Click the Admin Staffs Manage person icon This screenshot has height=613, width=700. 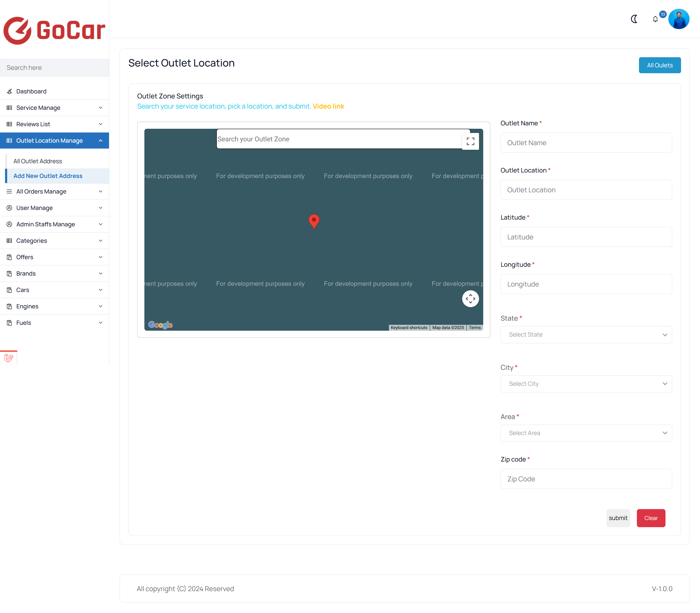[x=9, y=224]
